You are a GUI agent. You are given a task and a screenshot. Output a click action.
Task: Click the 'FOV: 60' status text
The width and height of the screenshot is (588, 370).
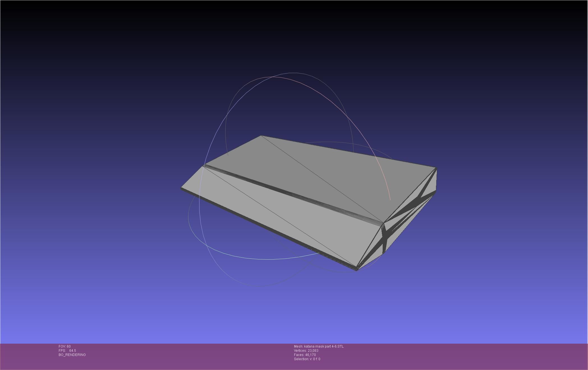pyautogui.click(x=65, y=346)
